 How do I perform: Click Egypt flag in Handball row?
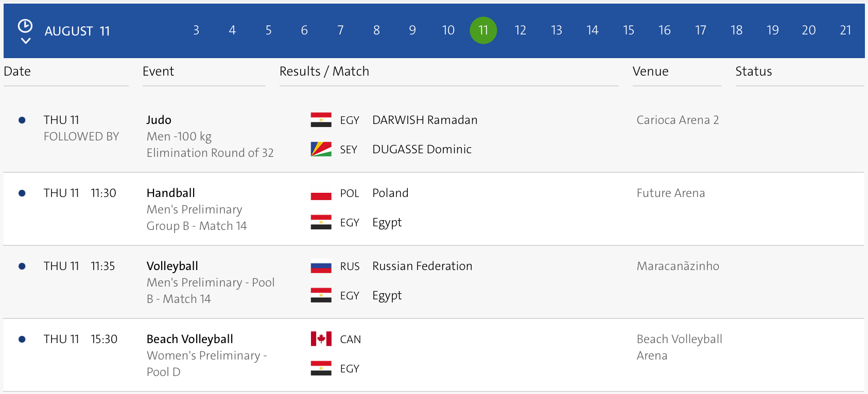click(x=321, y=222)
